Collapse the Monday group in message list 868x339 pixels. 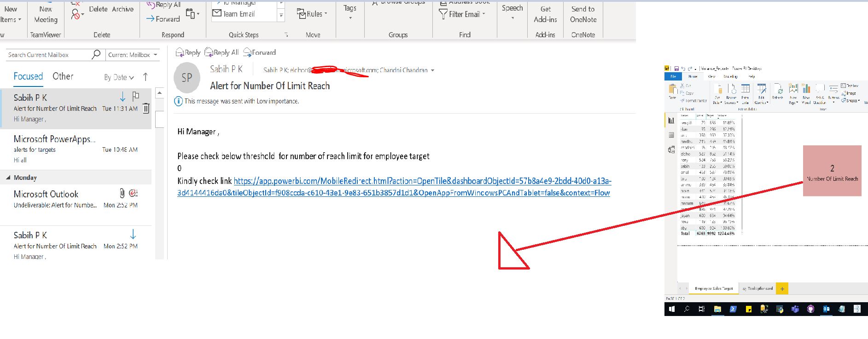coord(8,178)
